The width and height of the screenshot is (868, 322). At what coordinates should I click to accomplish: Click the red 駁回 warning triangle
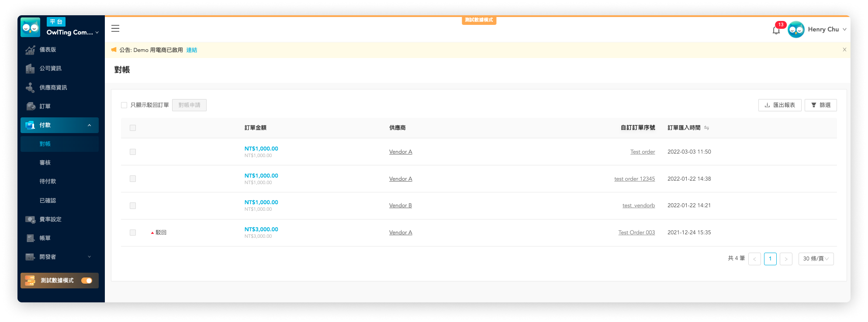click(x=152, y=233)
